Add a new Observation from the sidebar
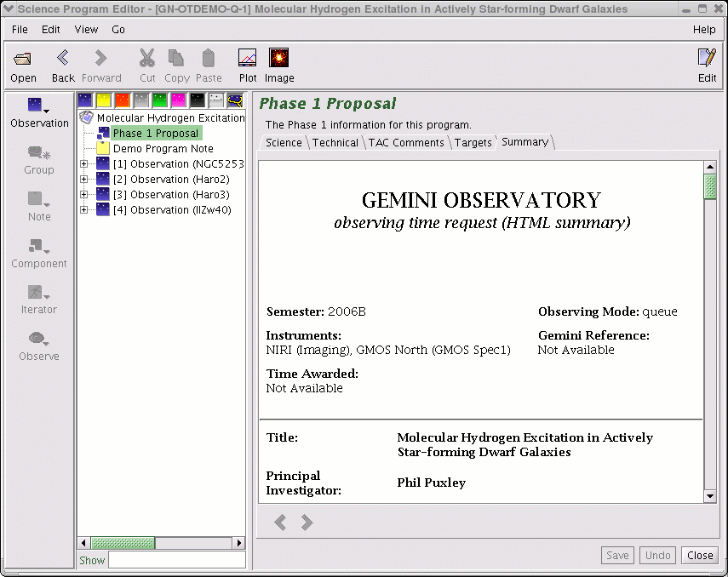Screen dimensions: 728x577 pyautogui.click(x=39, y=112)
